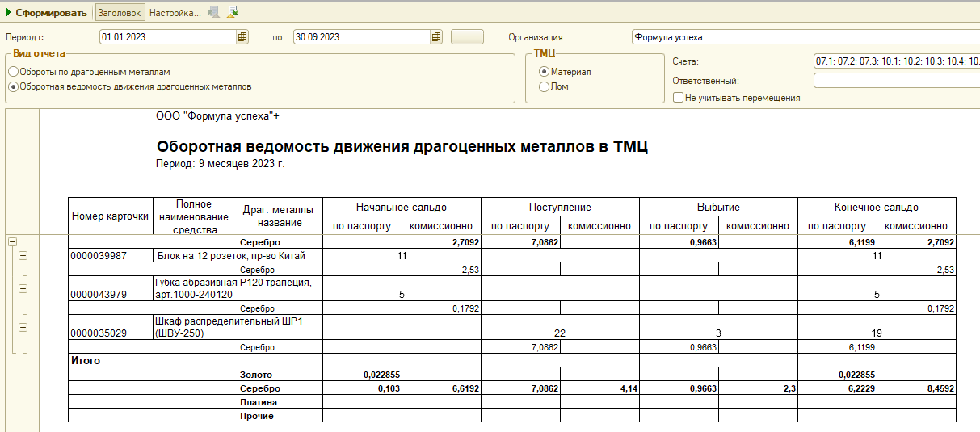This screenshot has width=980, height=432.
Task: Select the Материал radio button
Action: click(544, 72)
